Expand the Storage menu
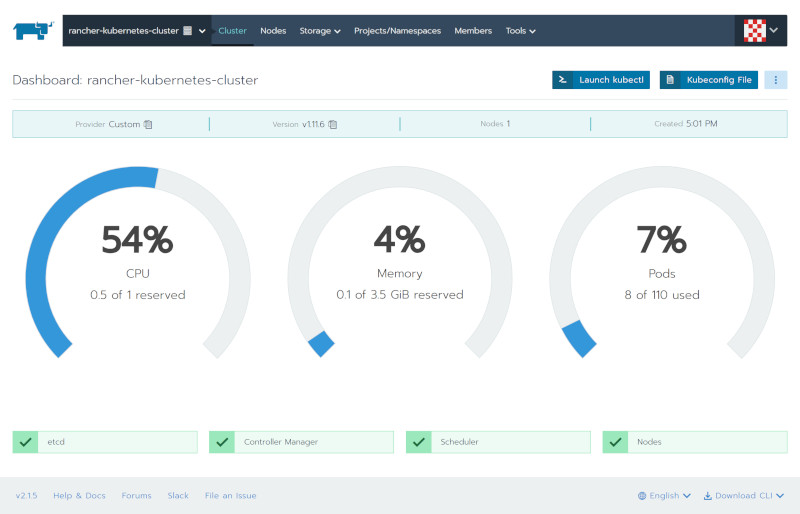Image resolution: width=800 pixels, height=514 pixels. coord(320,31)
